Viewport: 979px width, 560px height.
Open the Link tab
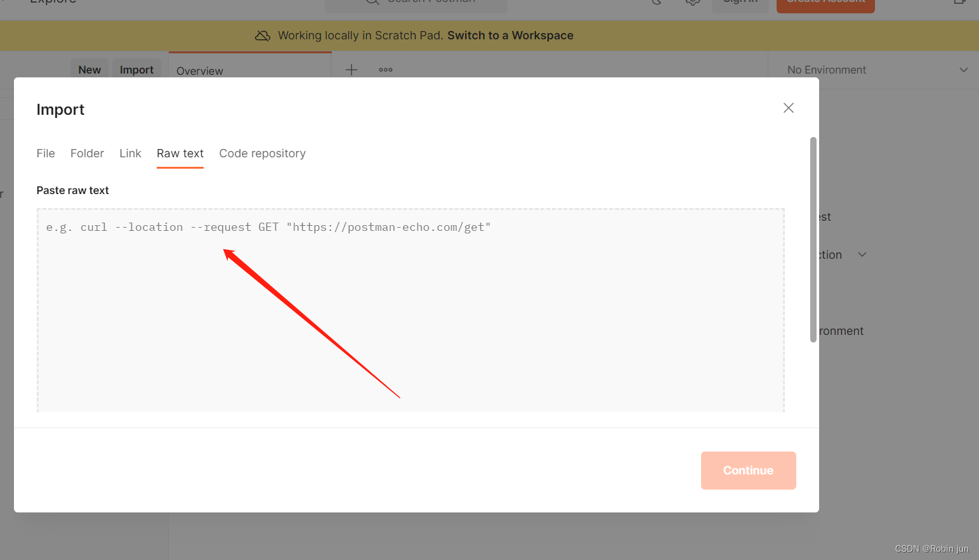(130, 153)
